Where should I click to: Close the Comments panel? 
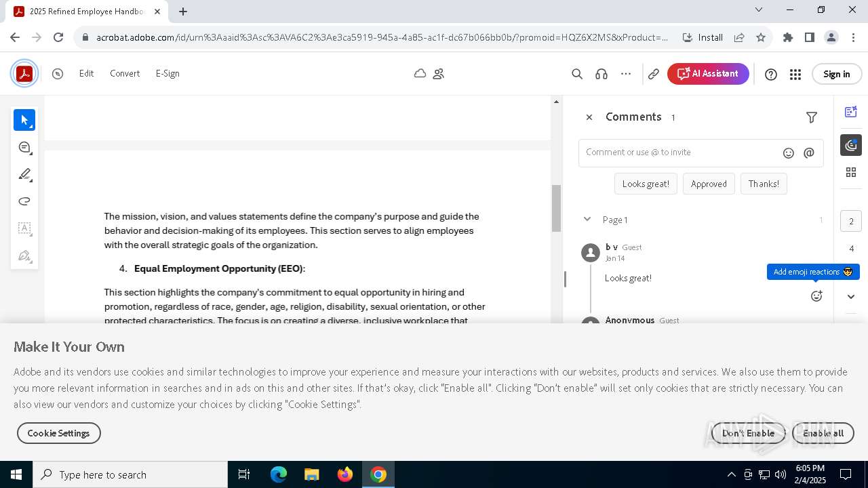(x=589, y=117)
